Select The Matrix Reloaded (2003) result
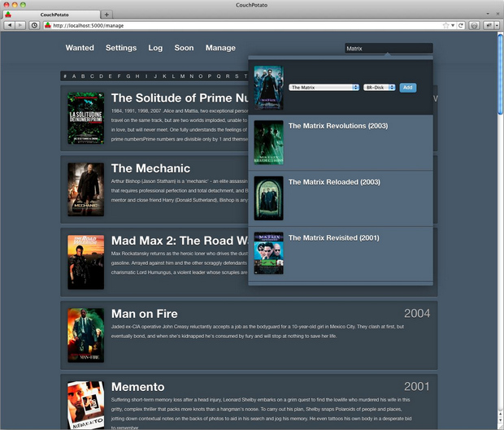 tap(341, 198)
